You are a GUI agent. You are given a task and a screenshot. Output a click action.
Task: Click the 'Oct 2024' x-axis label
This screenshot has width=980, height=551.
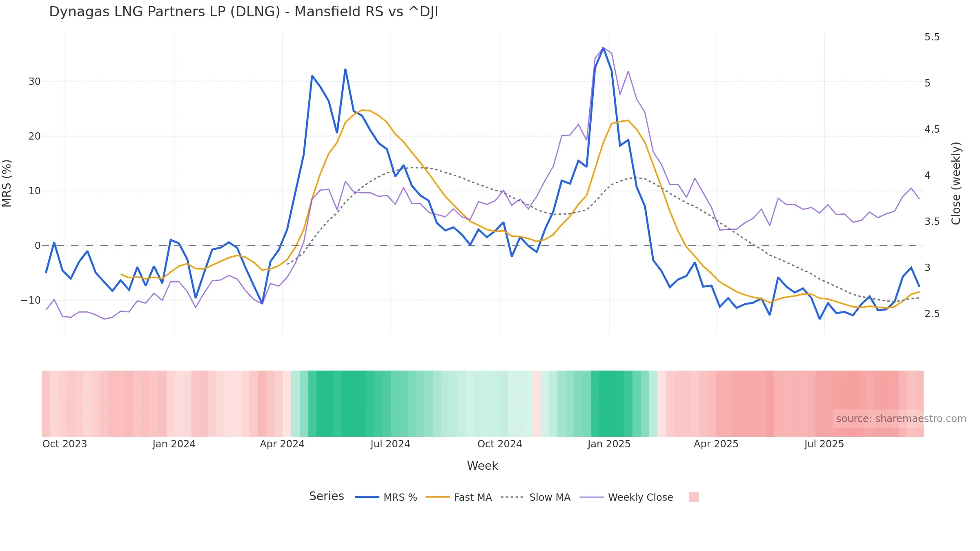(x=500, y=444)
